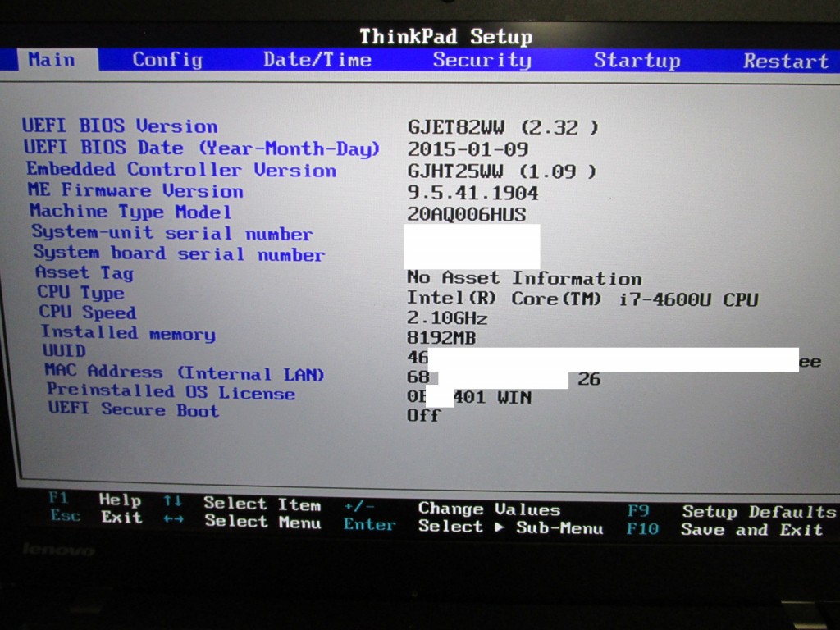Image resolution: width=840 pixels, height=630 pixels.
Task: Click System board serial number label
Action: click(x=178, y=253)
